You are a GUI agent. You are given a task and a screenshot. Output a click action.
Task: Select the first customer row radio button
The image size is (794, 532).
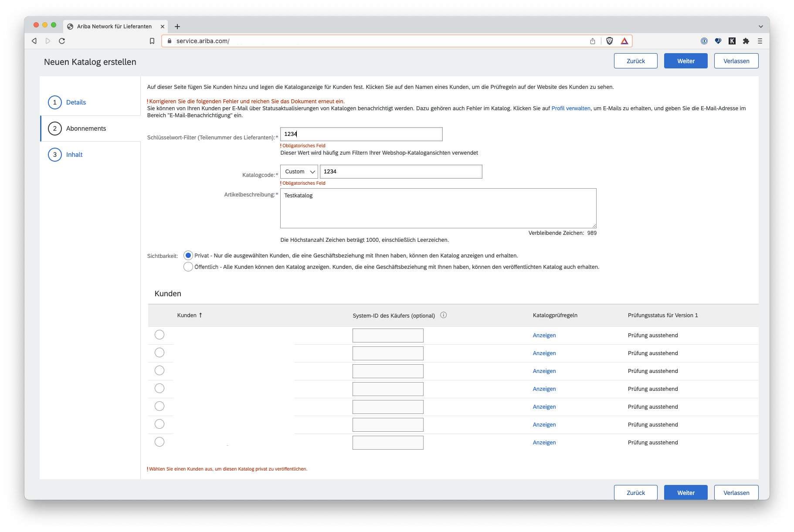click(159, 335)
